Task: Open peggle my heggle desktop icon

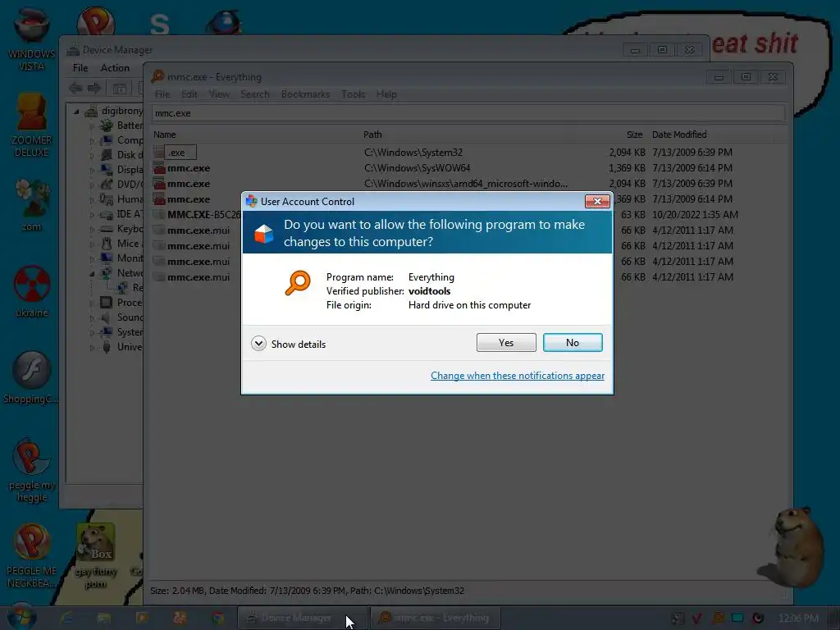Action: [32, 470]
